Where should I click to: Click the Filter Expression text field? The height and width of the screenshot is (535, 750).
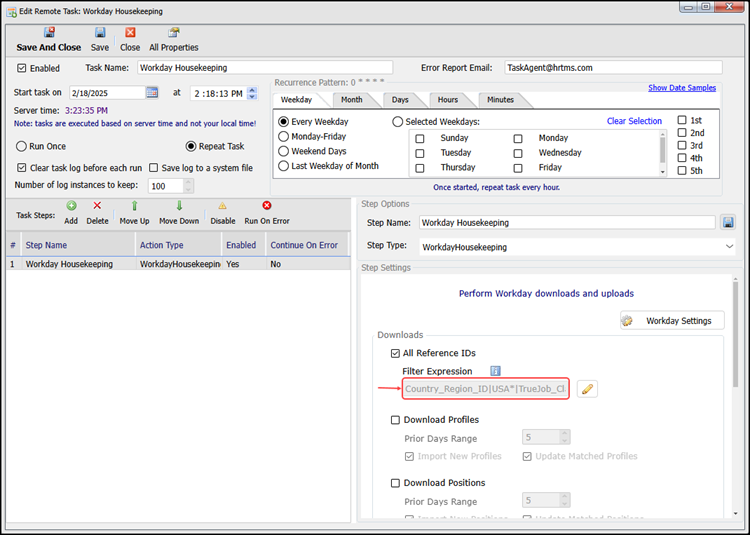(x=485, y=389)
